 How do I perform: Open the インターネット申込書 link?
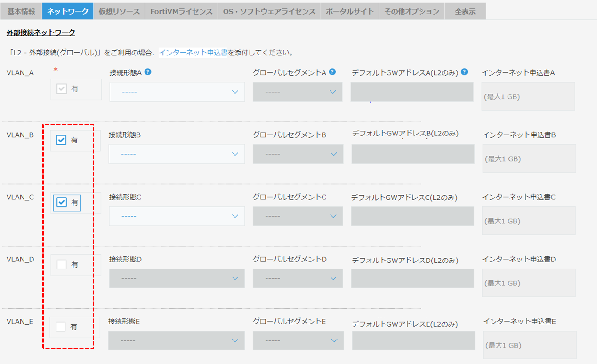(x=193, y=52)
